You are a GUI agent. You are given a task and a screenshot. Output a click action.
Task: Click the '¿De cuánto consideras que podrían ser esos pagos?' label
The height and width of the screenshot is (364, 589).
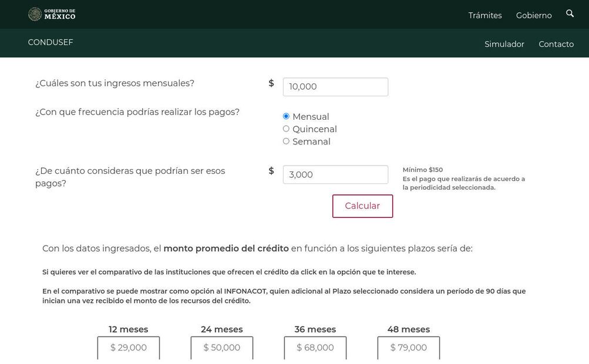(x=130, y=177)
